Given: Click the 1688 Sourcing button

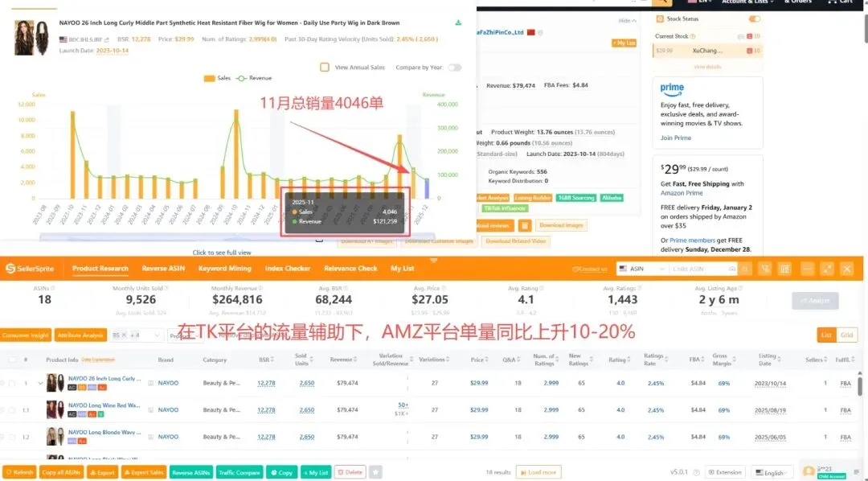Looking at the screenshot, I should 575,198.
